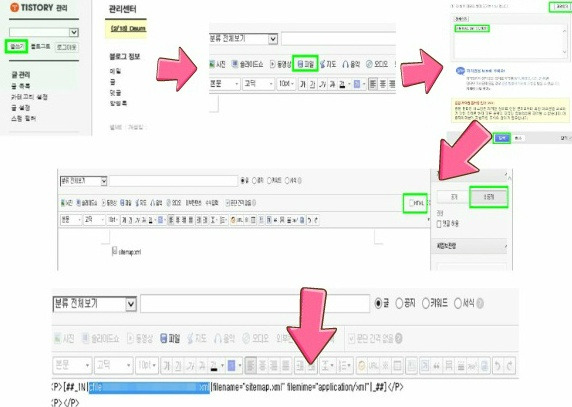Click the 글 관리 sidebar heading
Screen dimensions: 572x407
[21, 74]
